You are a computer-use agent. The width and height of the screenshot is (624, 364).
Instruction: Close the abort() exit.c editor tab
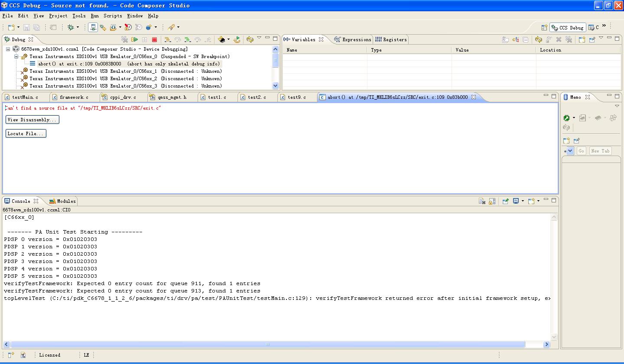[x=474, y=97]
